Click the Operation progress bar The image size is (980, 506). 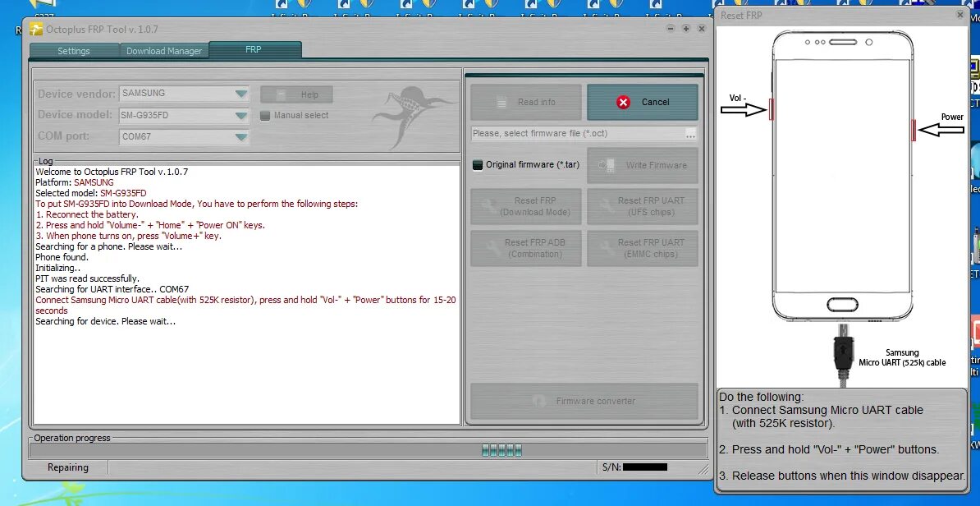pyautogui.click(x=369, y=449)
